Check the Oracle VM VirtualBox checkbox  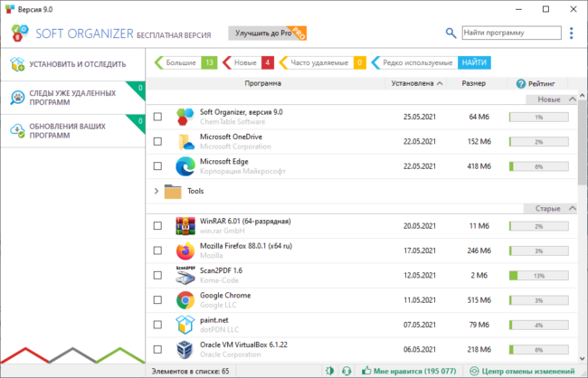coord(157,349)
